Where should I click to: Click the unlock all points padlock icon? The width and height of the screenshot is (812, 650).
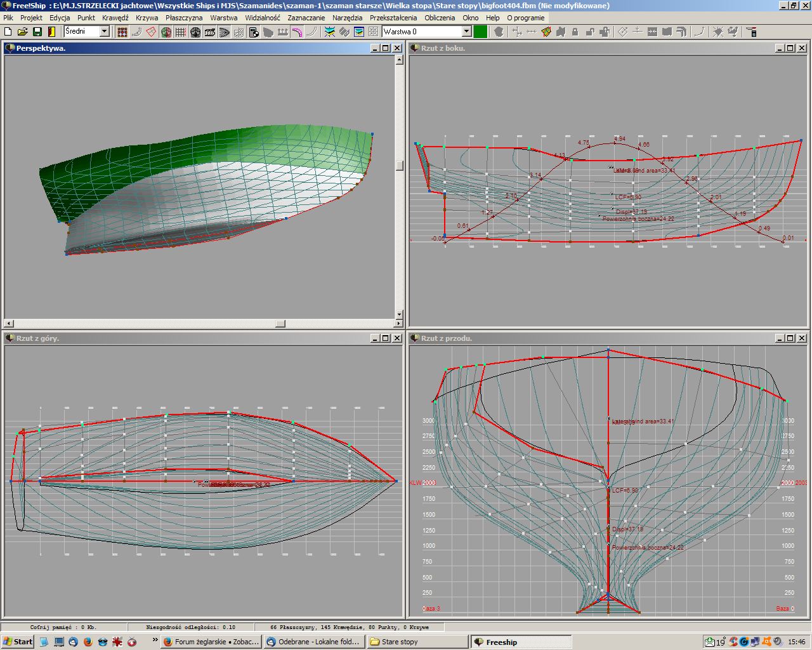click(x=605, y=32)
